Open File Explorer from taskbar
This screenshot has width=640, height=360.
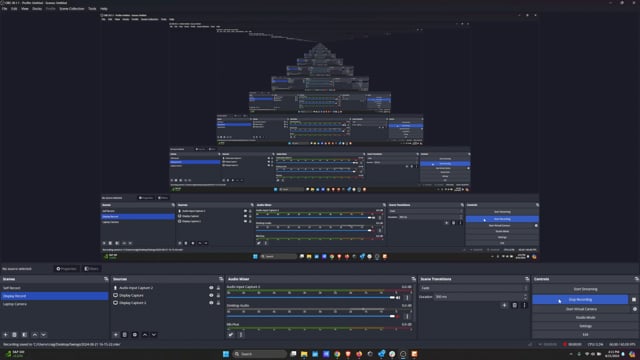(x=304, y=354)
